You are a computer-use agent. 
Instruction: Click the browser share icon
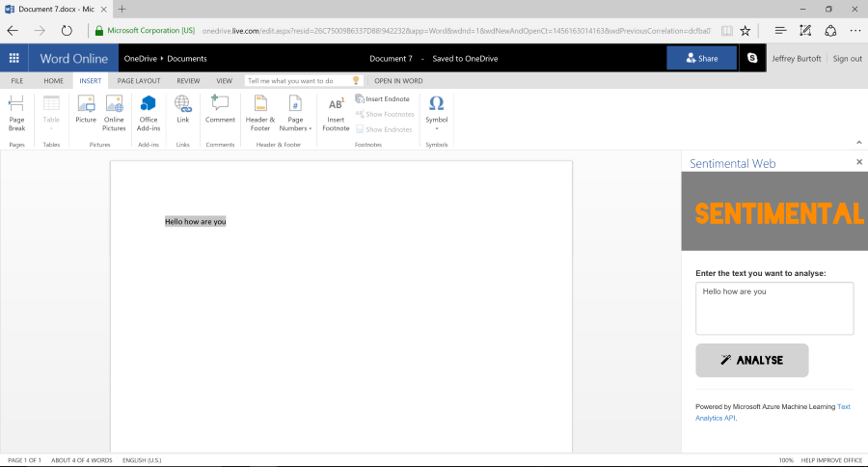(x=830, y=31)
